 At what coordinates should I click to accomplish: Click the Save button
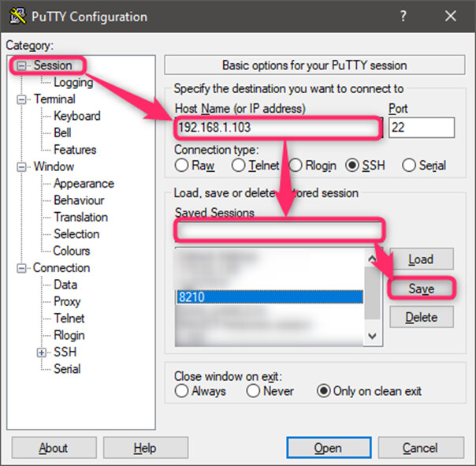(x=422, y=289)
